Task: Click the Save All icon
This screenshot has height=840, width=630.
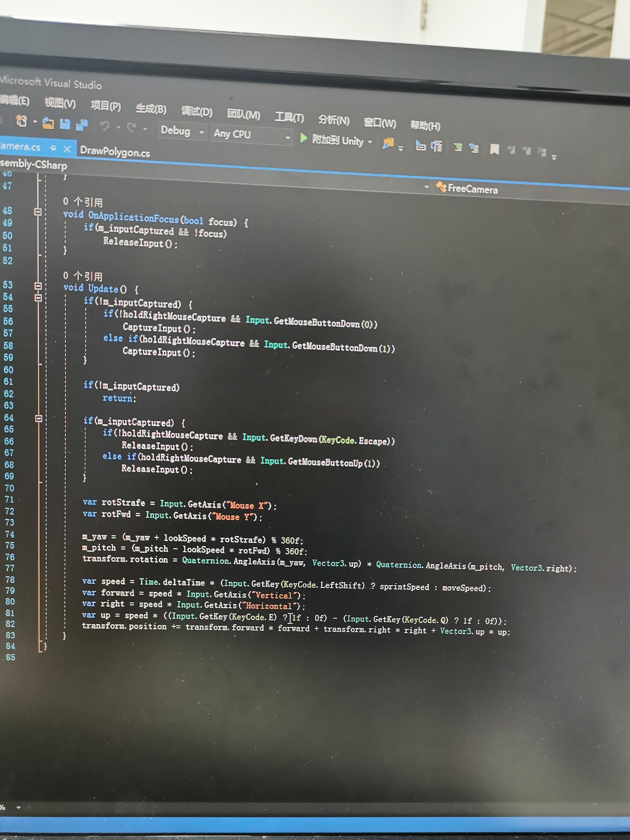Action: pos(82,125)
